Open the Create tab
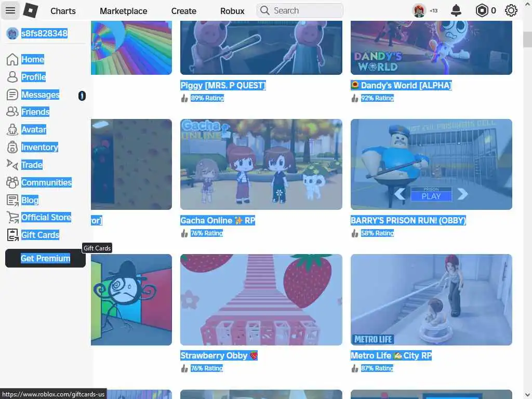This screenshot has width=532, height=399. (183, 11)
